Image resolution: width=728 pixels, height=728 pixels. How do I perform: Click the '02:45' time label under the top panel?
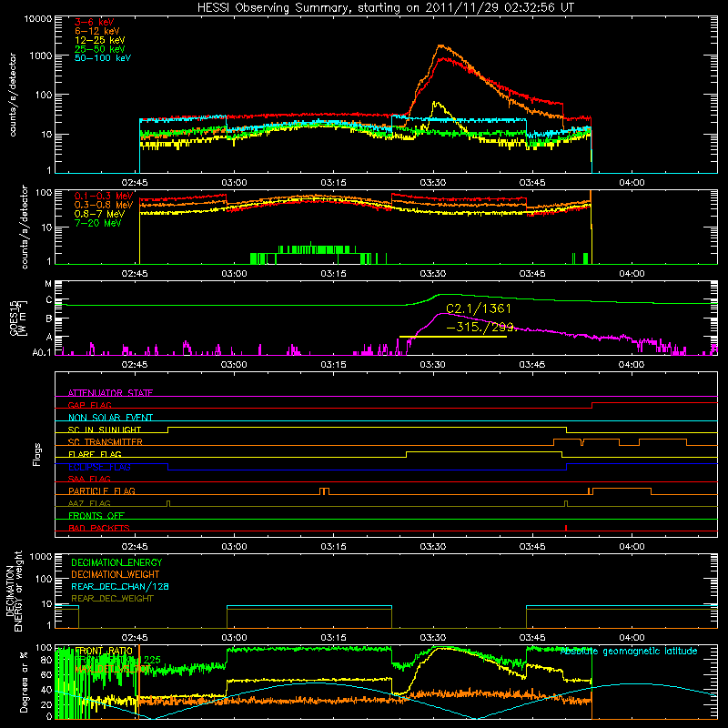[x=135, y=183]
